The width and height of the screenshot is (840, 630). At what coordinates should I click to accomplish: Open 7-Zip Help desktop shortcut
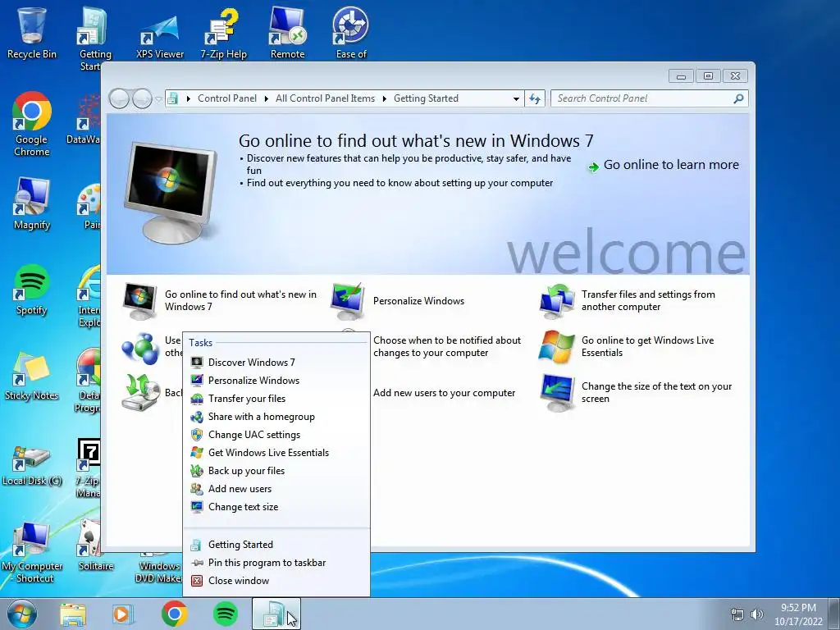click(x=223, y=33)
